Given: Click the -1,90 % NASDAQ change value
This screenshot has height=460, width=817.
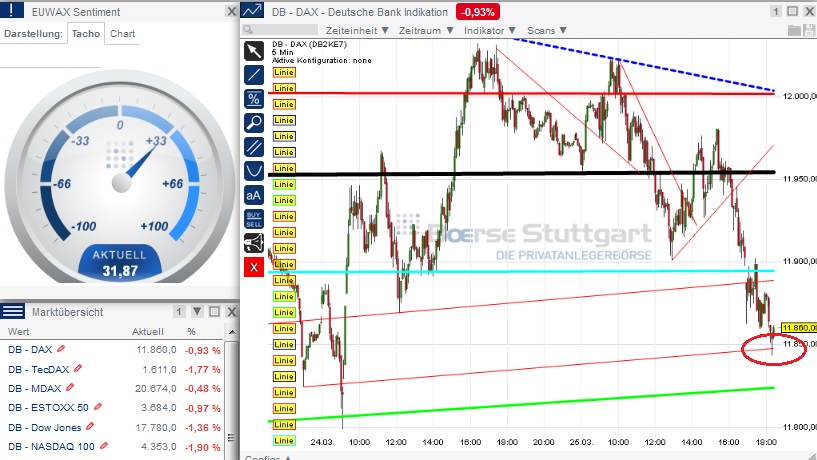Looking at the screenshot, I should 203,447.
